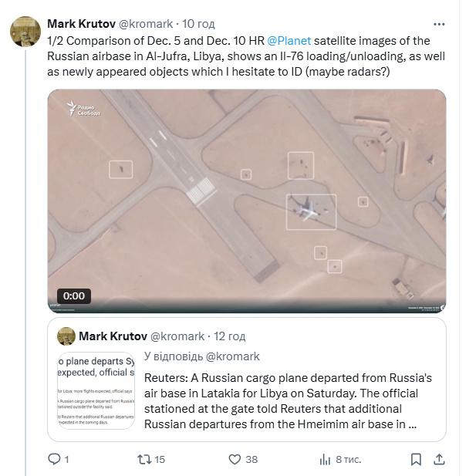The image size is (476, 476).
Task: Open Mark Krutov's profile avatar
Action: 25,32
